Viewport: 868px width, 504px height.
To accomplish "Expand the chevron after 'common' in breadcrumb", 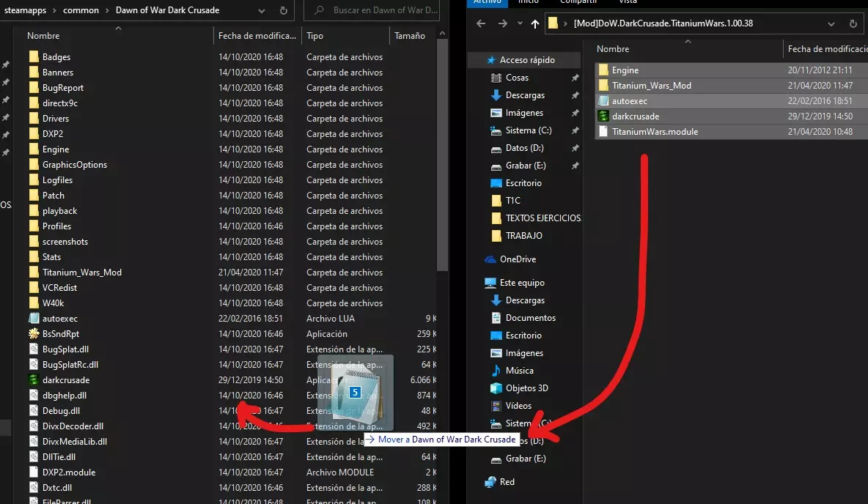I will [107, 10].
